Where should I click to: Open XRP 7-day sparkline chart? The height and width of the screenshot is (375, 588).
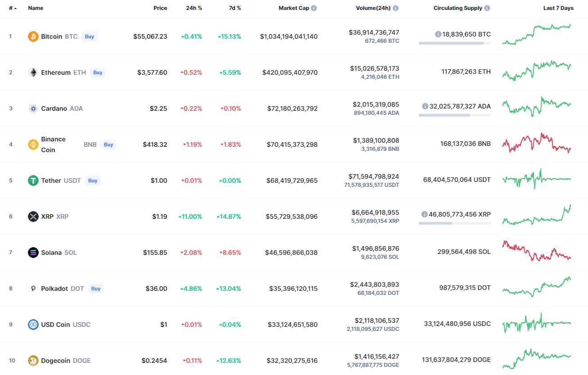tap(537, 215)
